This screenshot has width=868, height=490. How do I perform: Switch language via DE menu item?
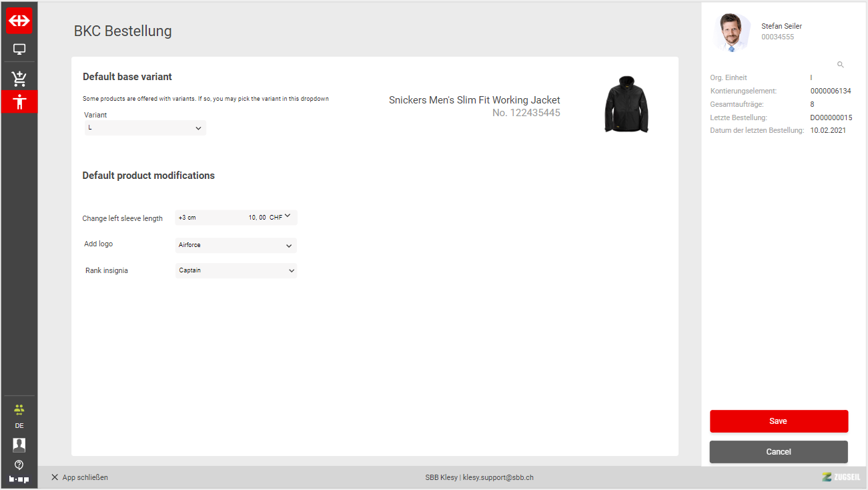coord(19,426)
